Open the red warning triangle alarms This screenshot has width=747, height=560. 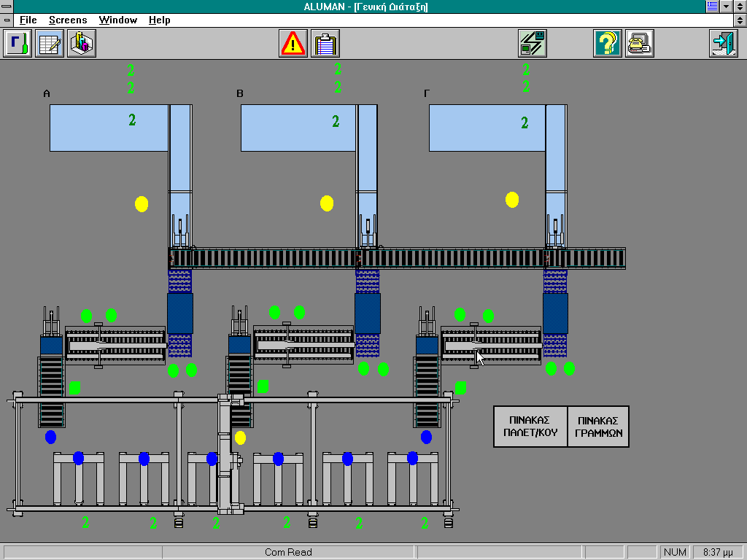coord(293,44)
